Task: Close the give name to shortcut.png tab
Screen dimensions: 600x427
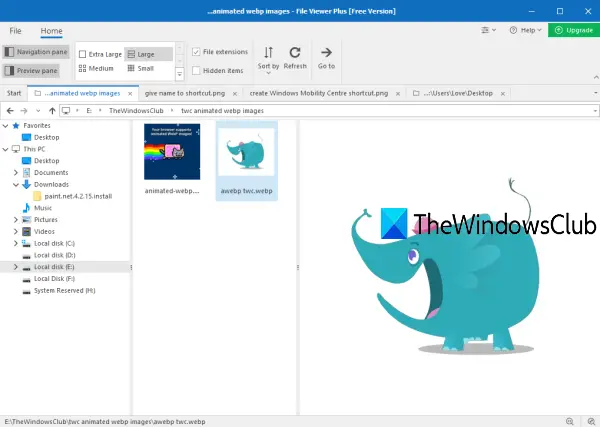Action: [235, 94]
